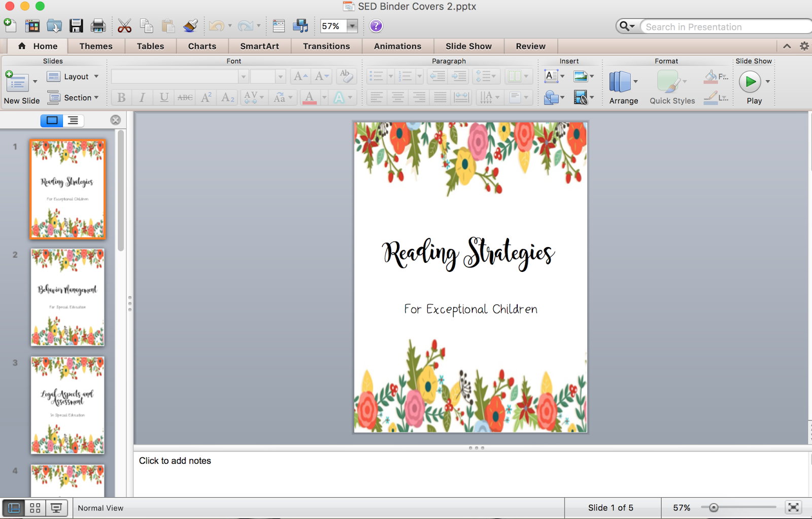Open the Tables tab

pyautogui.click(x=151, y=46)
